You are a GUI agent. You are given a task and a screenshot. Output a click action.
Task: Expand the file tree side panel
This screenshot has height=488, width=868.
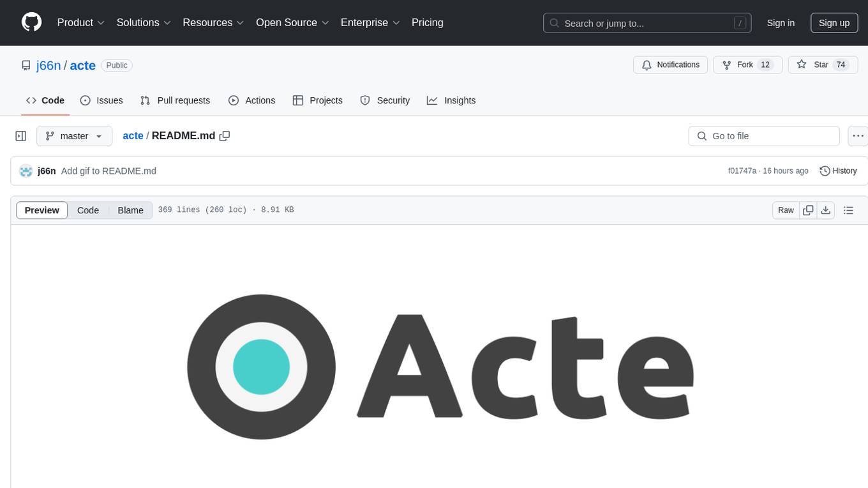point(21,136)
